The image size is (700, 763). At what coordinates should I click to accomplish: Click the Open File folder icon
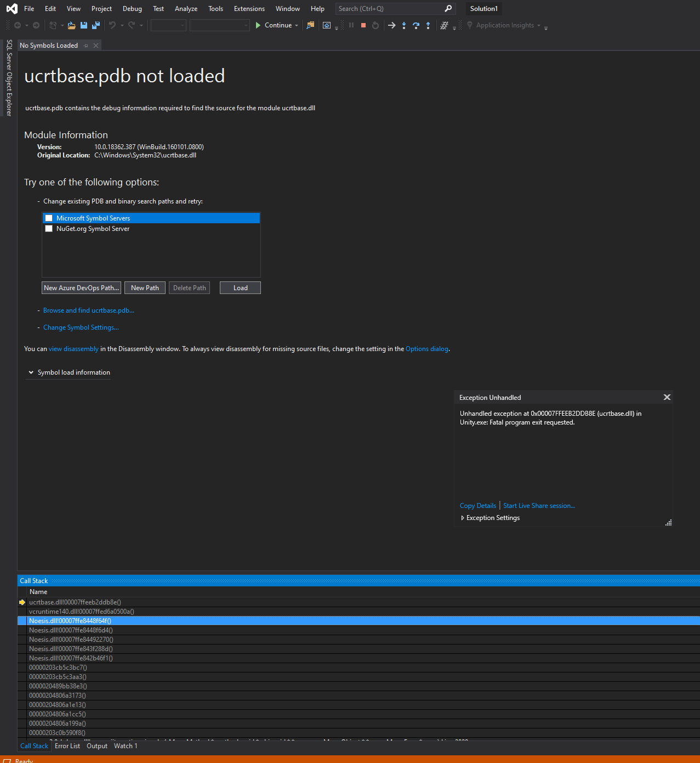tap(71, 25)
